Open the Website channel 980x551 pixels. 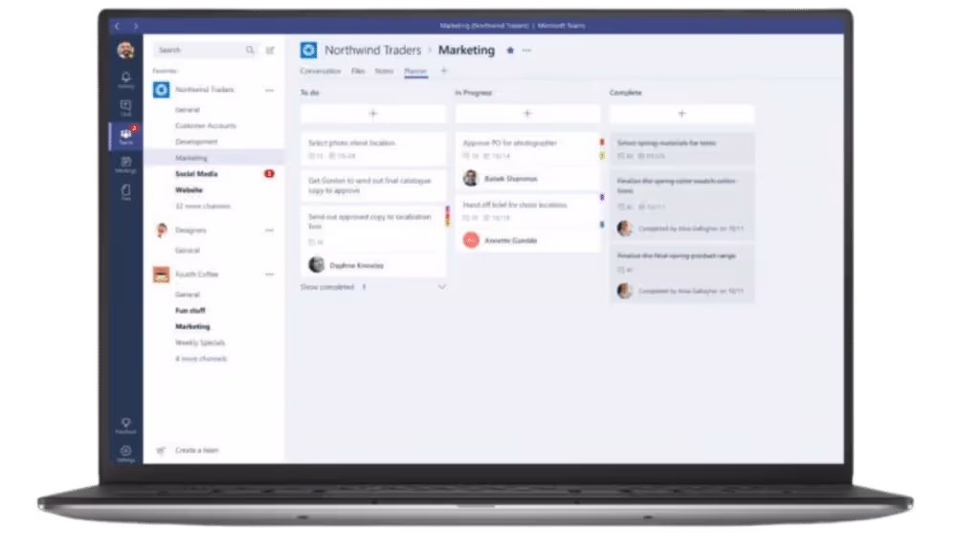[x=189, y=190]
